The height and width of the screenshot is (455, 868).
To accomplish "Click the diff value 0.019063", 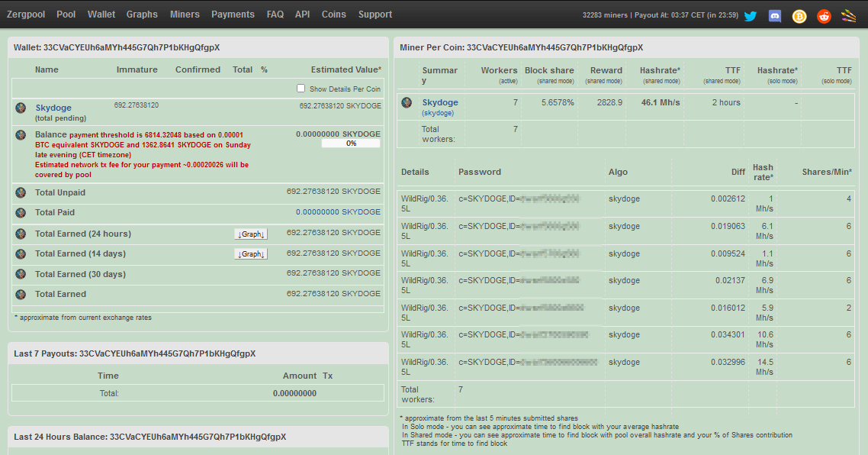I will coord(728,226).
